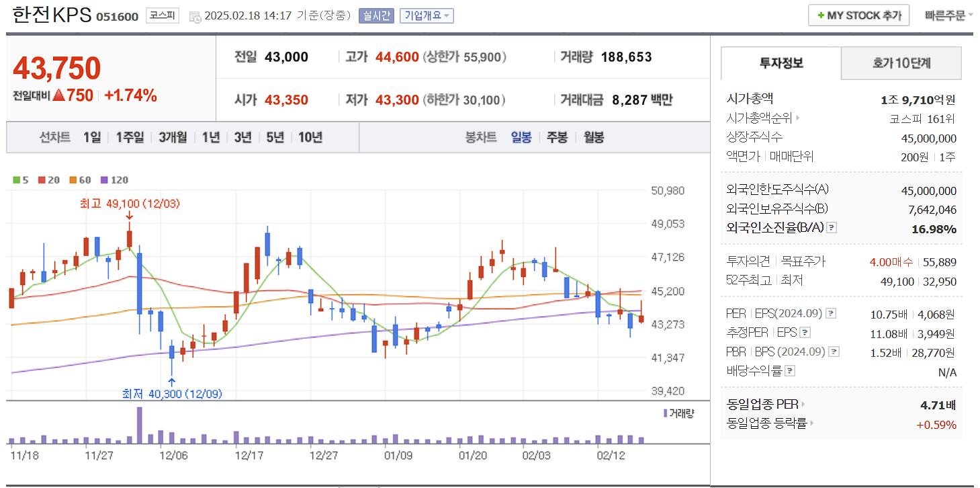Click the 동일업종 등락률 expander arrow
Screen dimensions: 980x488
[811, 423]
